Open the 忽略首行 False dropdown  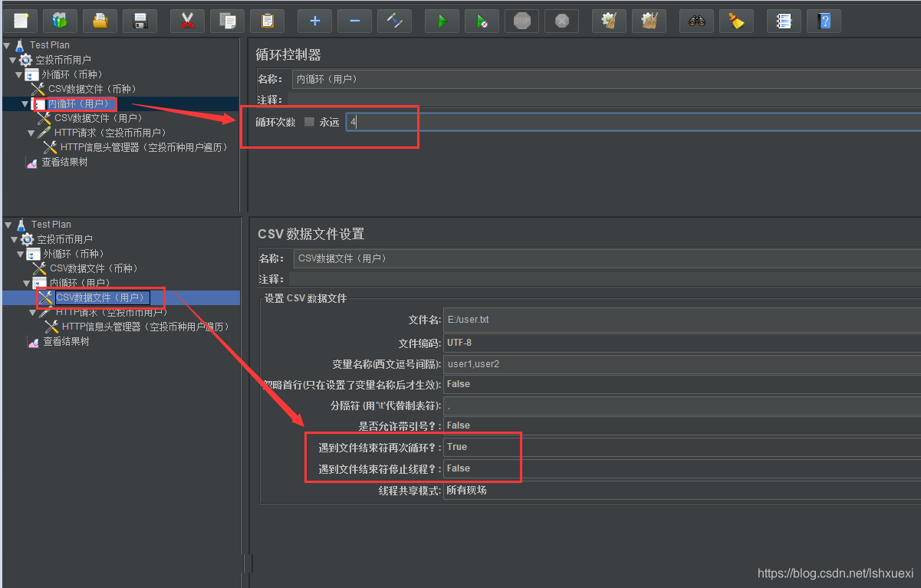tap(682, 384)
